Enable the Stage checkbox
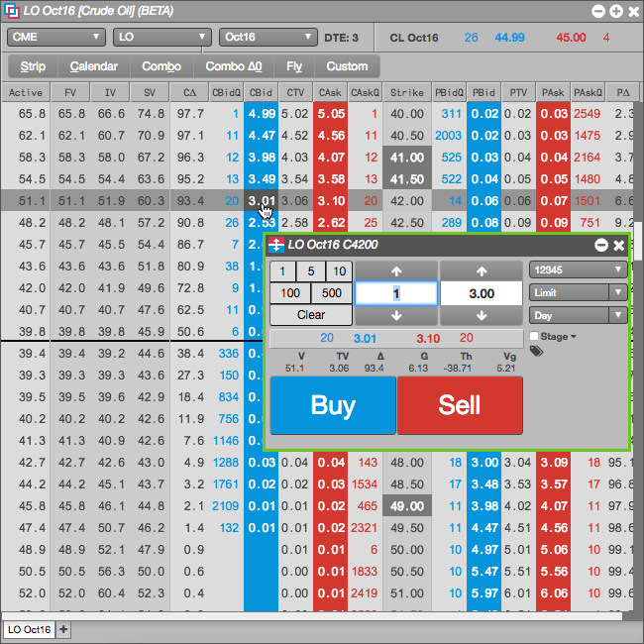 point(534,336)
